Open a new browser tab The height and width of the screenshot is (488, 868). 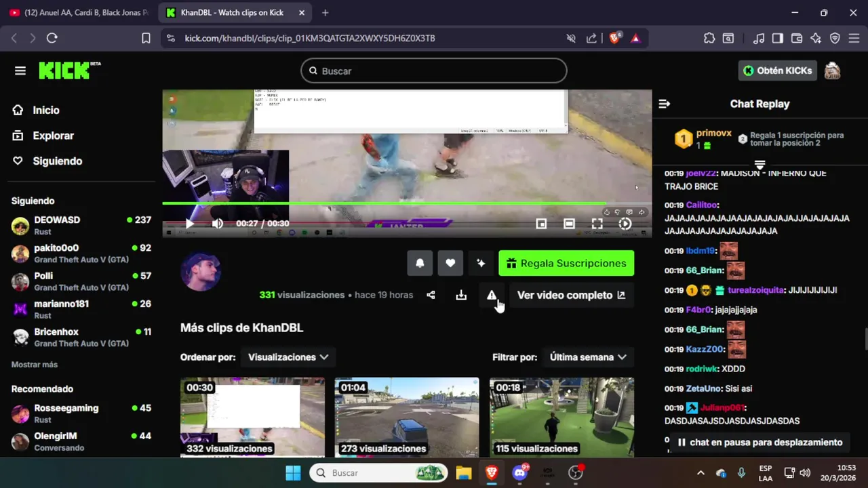click(325, 13)
